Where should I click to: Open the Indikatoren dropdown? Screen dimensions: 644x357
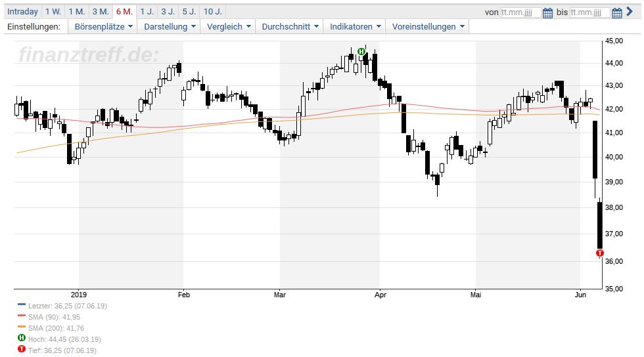(x=355, y=27)
